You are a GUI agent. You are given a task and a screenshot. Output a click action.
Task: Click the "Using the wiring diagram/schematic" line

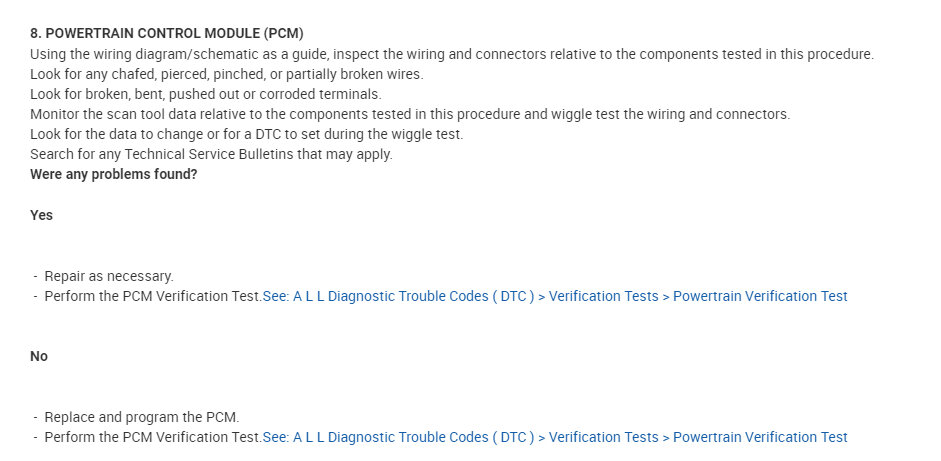tap(452, 54)
